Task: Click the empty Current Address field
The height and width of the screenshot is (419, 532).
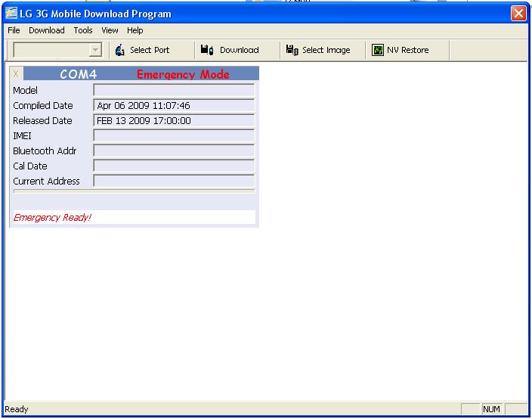Action: point(174,181)
